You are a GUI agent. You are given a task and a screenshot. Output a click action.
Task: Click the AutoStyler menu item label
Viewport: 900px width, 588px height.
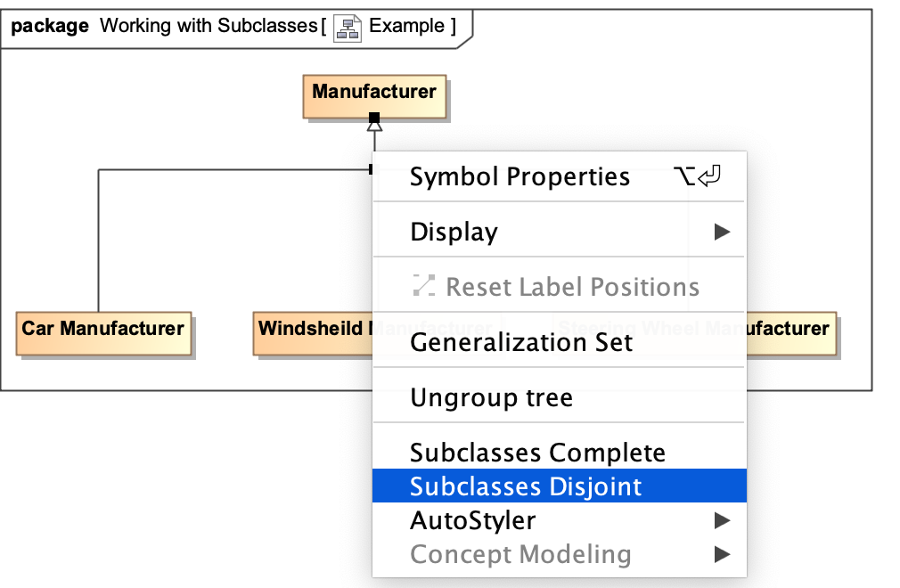[x=472, y=520]
